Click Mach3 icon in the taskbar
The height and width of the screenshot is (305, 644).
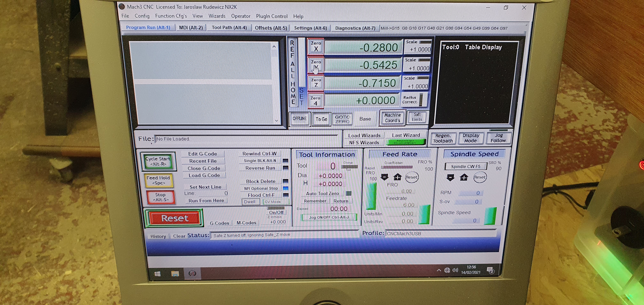coord(192,274)
